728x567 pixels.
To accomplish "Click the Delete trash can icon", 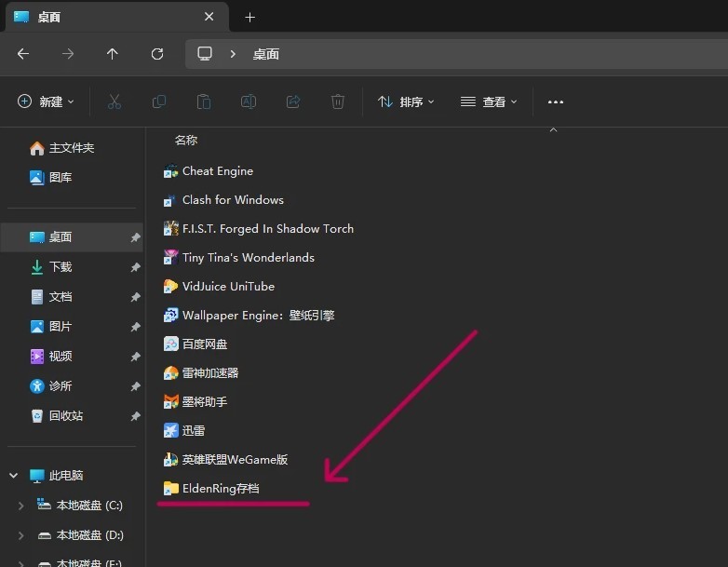I will pyautogui.click(x=338, y=101).
